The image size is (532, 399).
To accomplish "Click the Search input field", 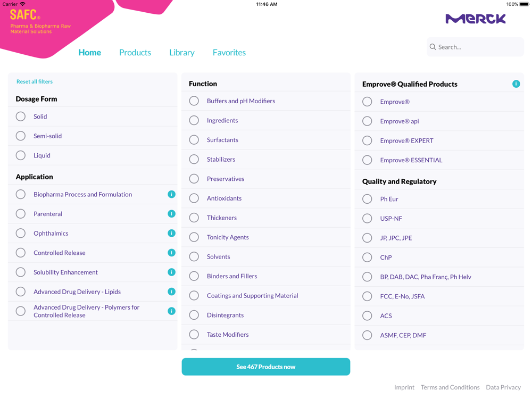I will click(475, 47).
